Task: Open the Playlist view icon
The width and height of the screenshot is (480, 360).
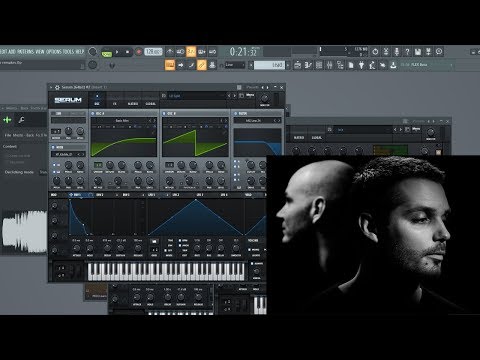Action: pos(298,65)
